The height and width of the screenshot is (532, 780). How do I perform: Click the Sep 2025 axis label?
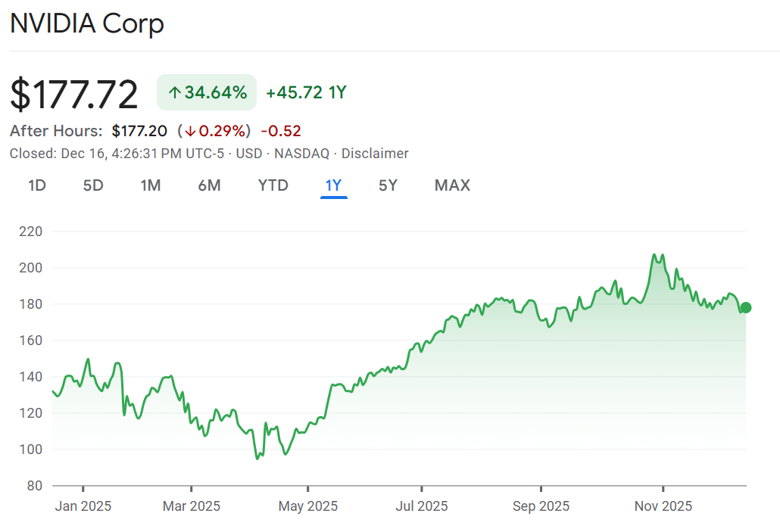tap(541, 506)
